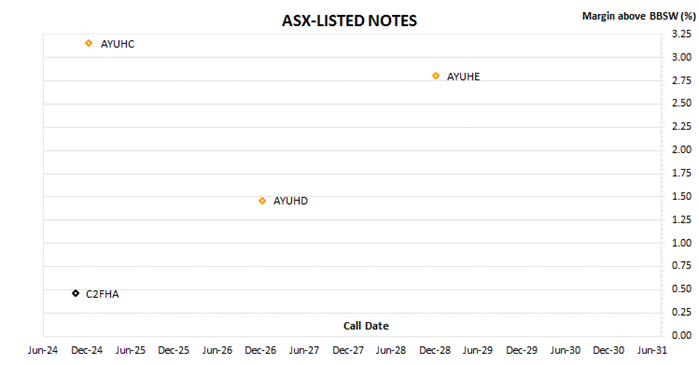The image size is (699, 365).
Task: Click the AYUHD orange diamond marker
Action: 262,201
